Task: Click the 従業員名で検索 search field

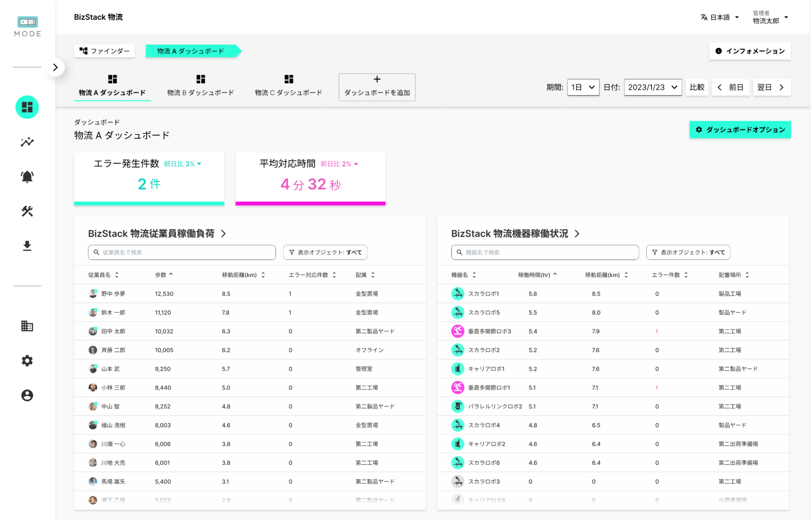Action: click(x=182, y=252)
